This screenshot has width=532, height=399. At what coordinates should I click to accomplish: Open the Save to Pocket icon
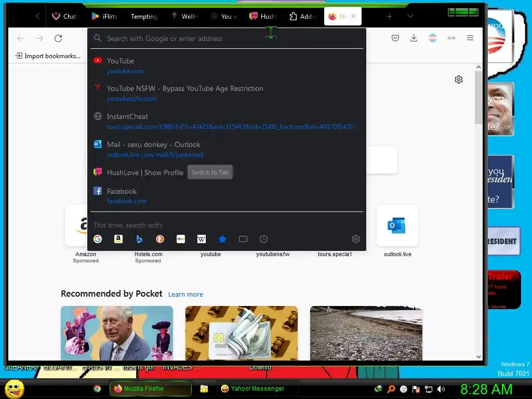coord(395,38)
